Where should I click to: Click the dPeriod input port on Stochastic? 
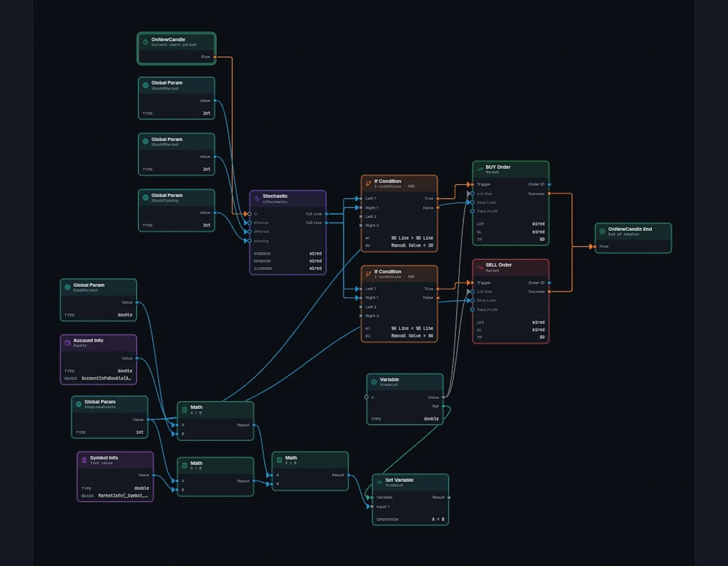(250, 232)
